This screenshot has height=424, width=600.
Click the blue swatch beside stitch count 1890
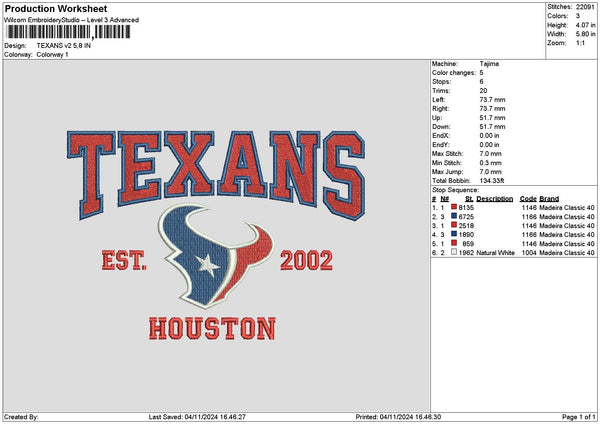(454, 234)
